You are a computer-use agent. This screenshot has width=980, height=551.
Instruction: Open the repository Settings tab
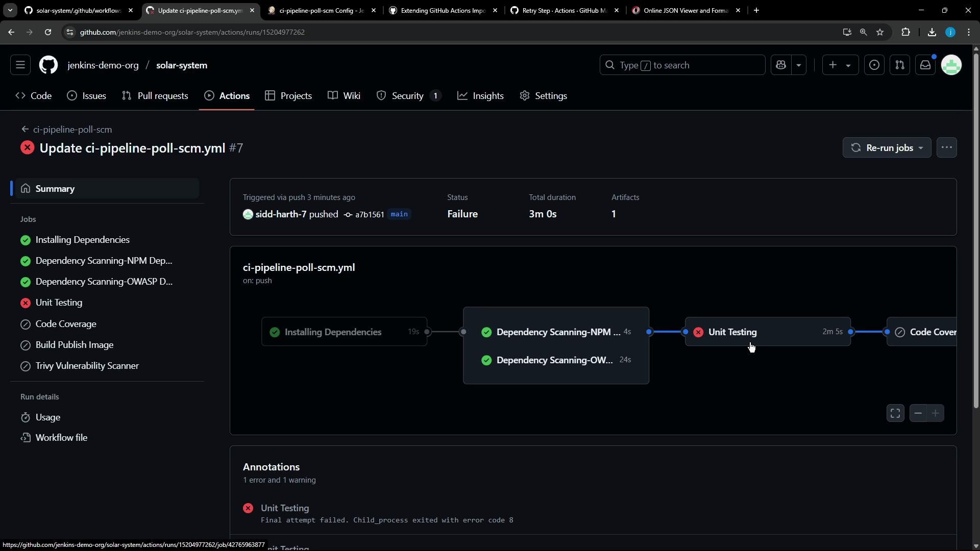[x=544, y=96]
